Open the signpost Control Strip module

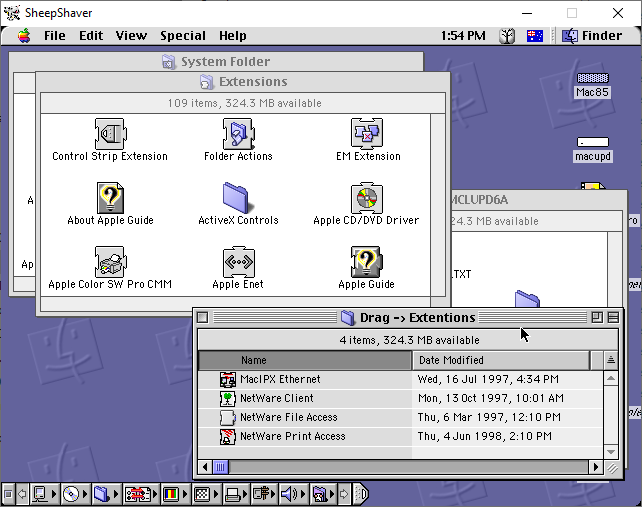click(264, 494)
